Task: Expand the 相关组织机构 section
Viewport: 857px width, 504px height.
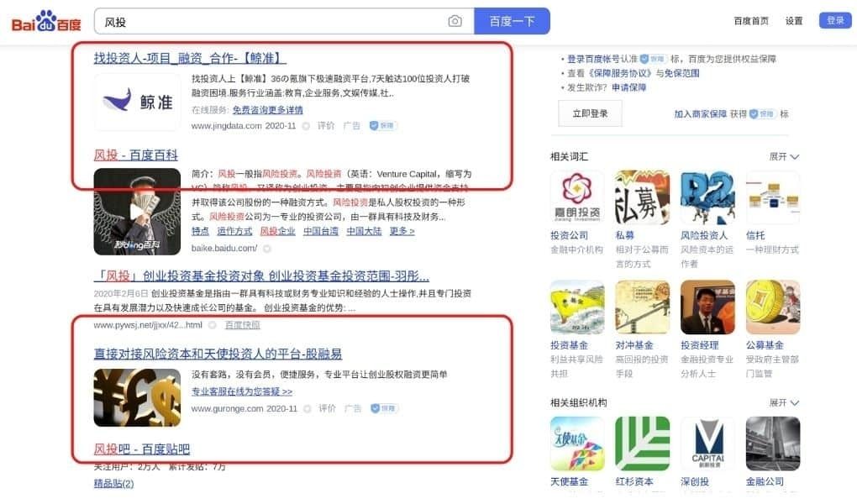Action: click(x=784, y=403)
